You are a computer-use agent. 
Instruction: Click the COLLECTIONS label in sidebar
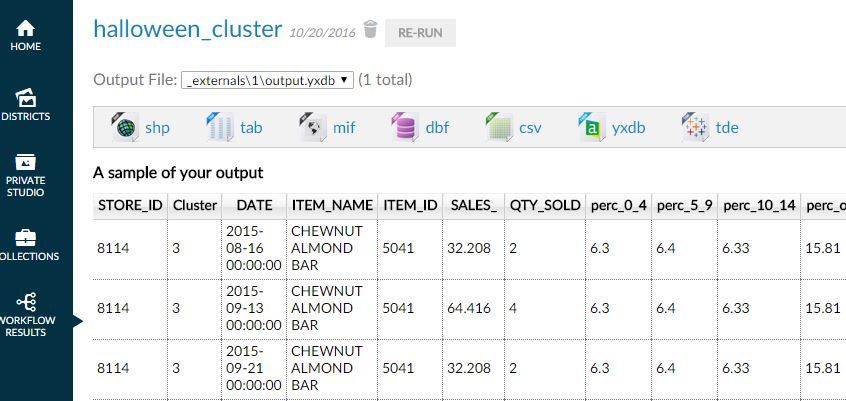pyautogui.click(x=30, y=256)
